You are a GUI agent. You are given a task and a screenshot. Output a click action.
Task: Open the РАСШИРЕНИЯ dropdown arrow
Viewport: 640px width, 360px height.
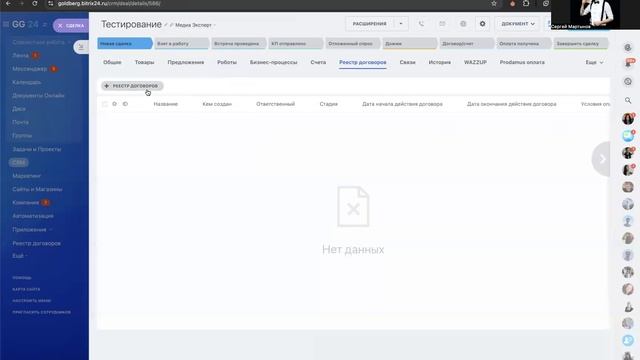coord(401,24)
